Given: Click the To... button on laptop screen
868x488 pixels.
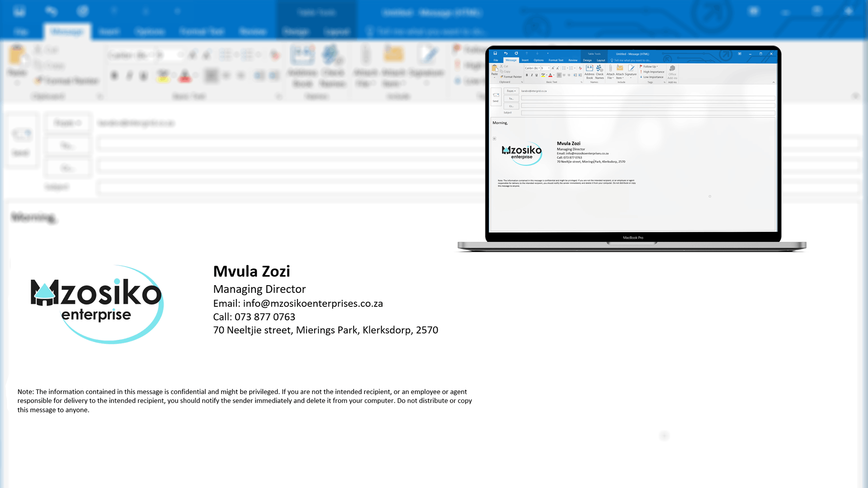Looking at the screenshot, I should pyautogui.click(x=511, y=99).
